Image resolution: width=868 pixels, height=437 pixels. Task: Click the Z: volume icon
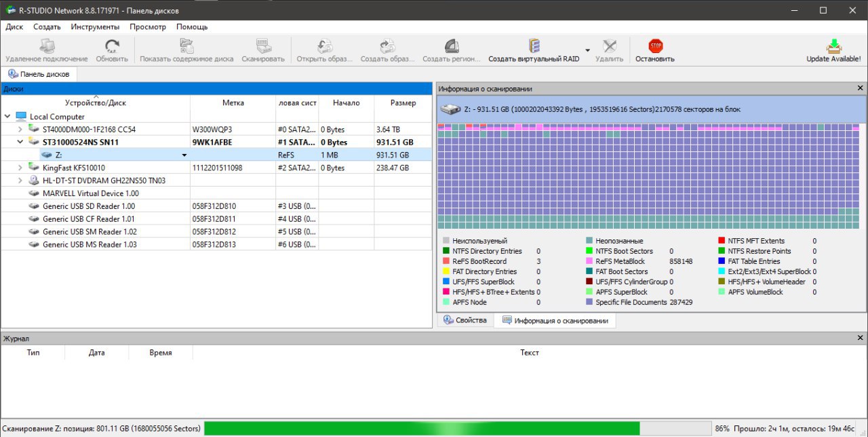(x=47, y=155)
